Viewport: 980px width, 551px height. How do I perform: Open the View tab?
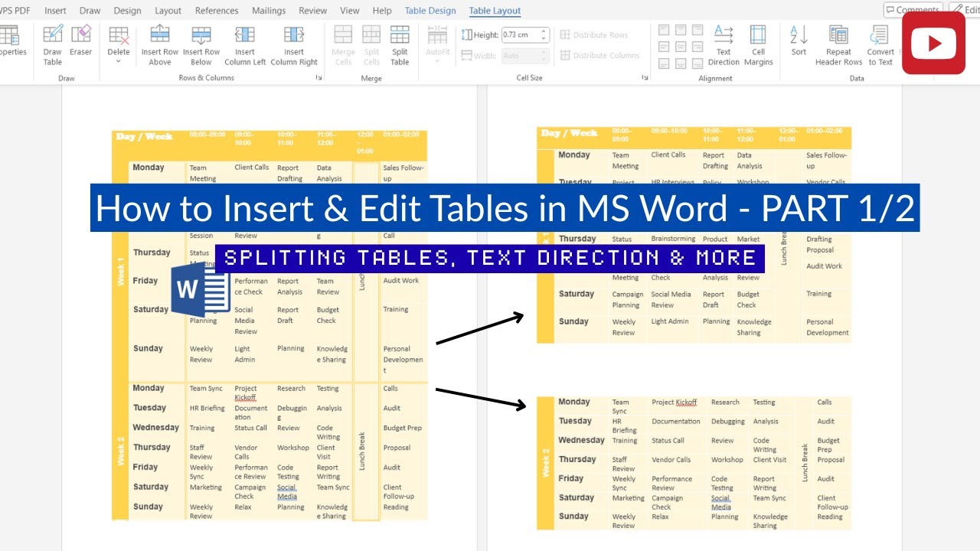[x=350, y=11]
